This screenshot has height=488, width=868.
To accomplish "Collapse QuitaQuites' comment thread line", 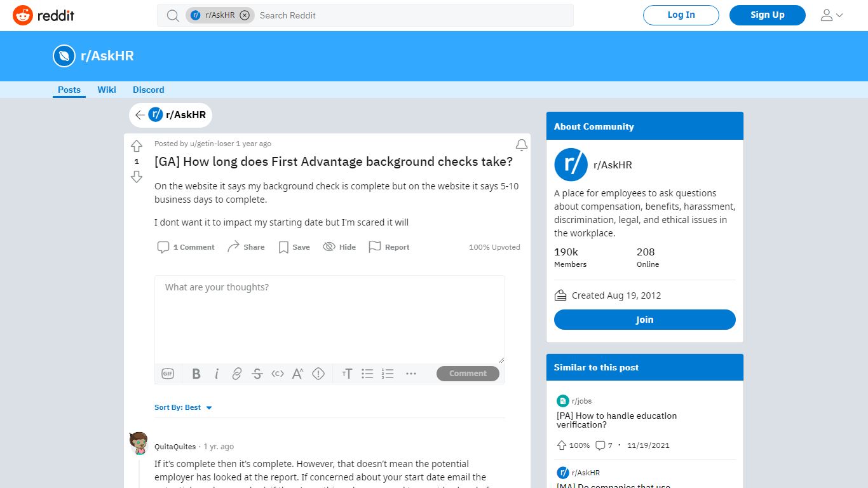I will [x=139, y=473].
